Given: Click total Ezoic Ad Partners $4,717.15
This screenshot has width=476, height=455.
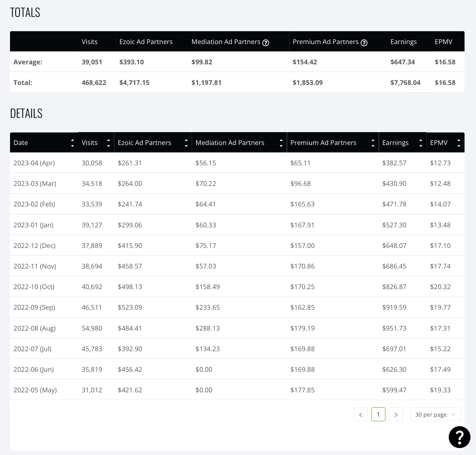Looking at the screenshot, I should pyautogui.click(x=134, y=83).
